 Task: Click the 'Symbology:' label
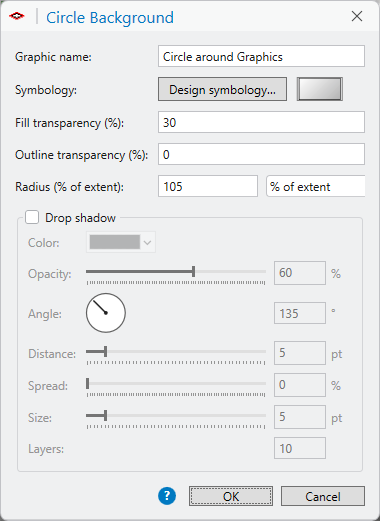click(x=46, y=90)
